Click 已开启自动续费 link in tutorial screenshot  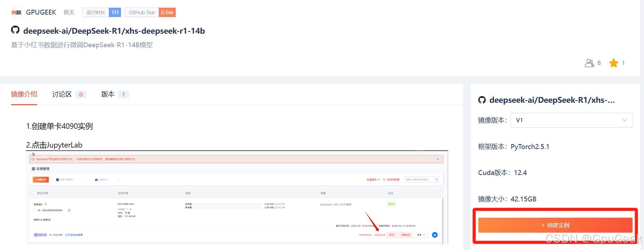74,235
